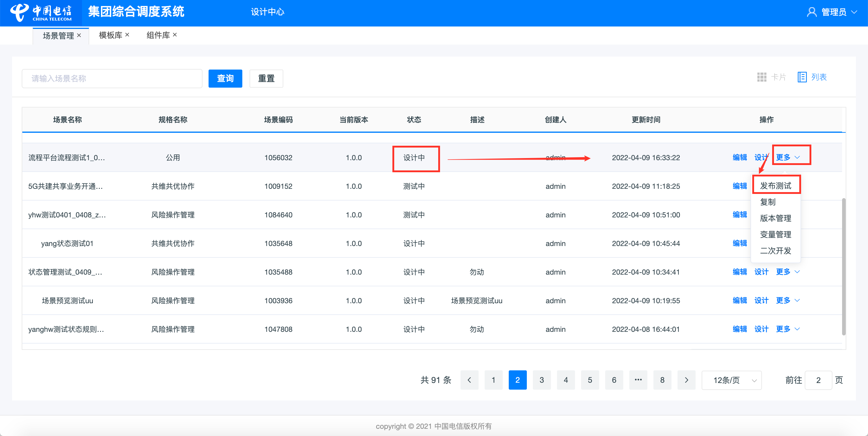Image resolution: width=868 pixels, height=436 pixels.
Task: Close the 组件库 tab
Action: click(x=175, y=35)
